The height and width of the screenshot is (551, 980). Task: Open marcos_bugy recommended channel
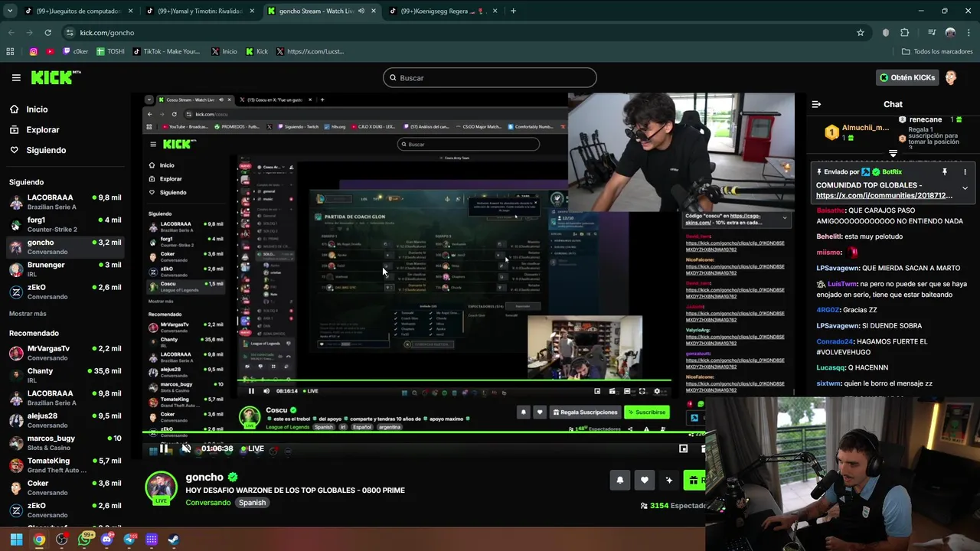65,442
